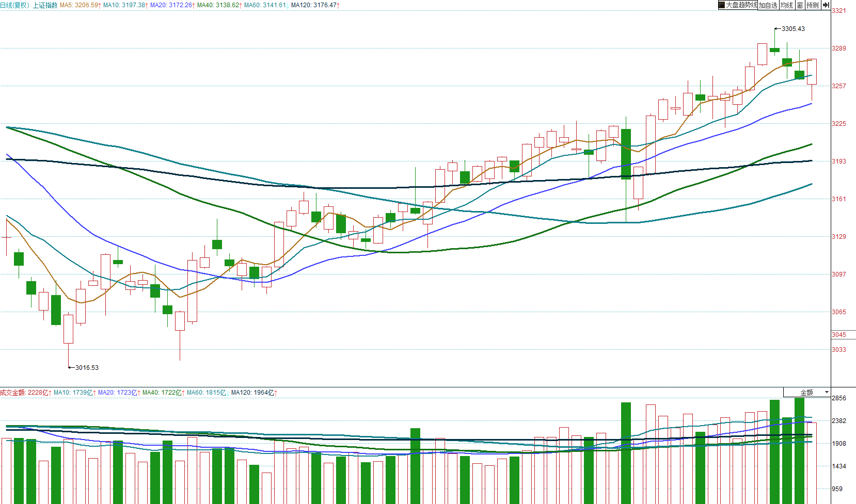Select the MA5: 3206.59 indicator label

click(x=81, y=5)
